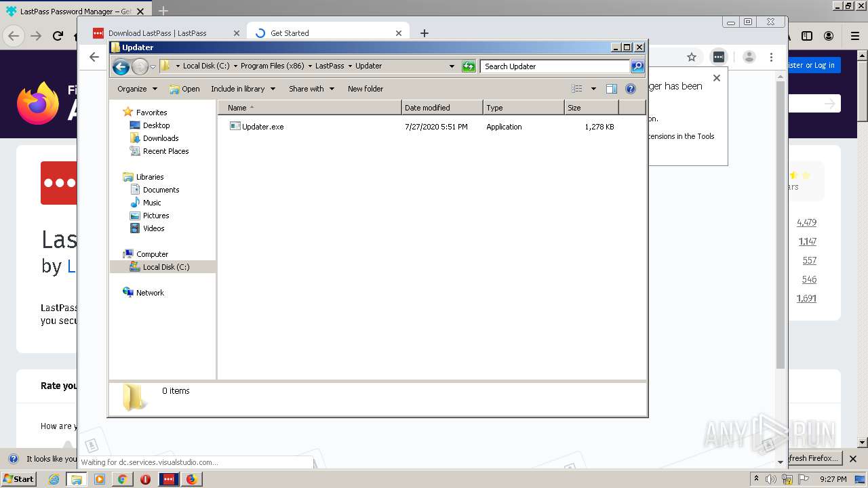The image size is (868, 488).
Task: Sort by Date modified column
Action: (x=442, y=108)
